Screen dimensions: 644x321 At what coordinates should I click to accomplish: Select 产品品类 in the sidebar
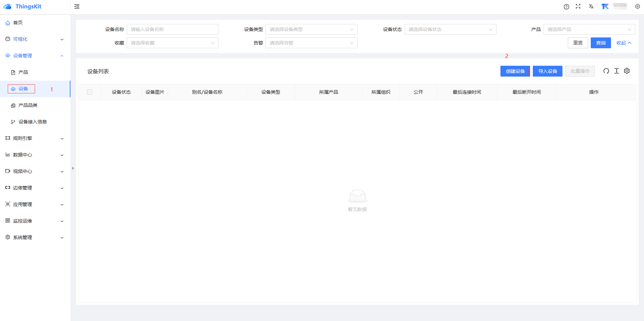click(x=28, y=105)
